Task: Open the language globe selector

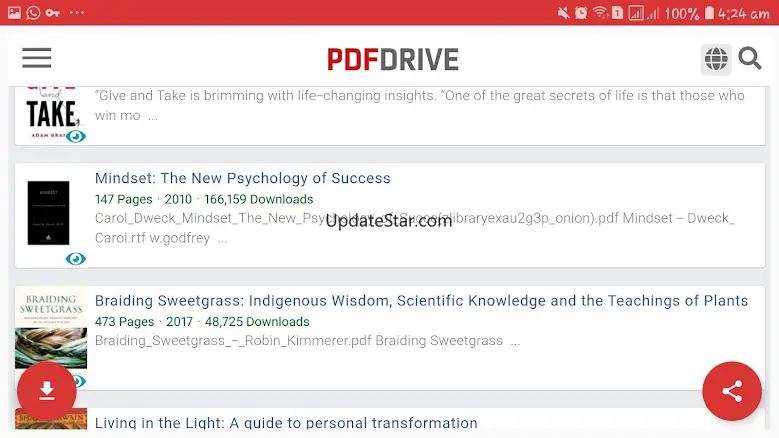Action: pyautogui.click(x=716, y=60)
